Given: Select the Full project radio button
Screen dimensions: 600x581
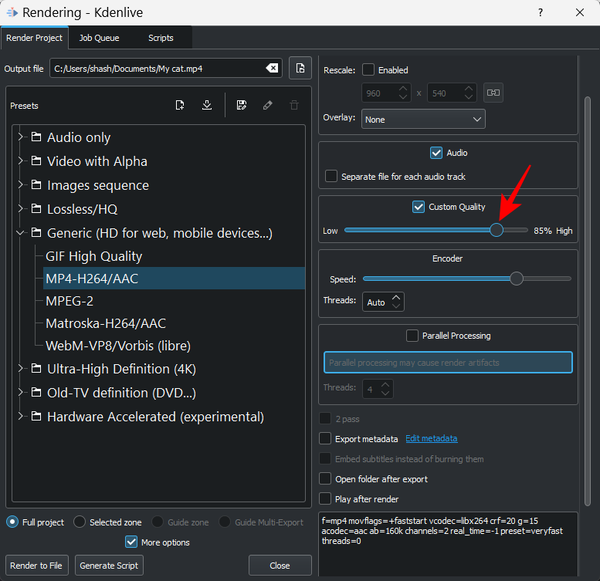Looking at the screenshot, I should point(12,522).
